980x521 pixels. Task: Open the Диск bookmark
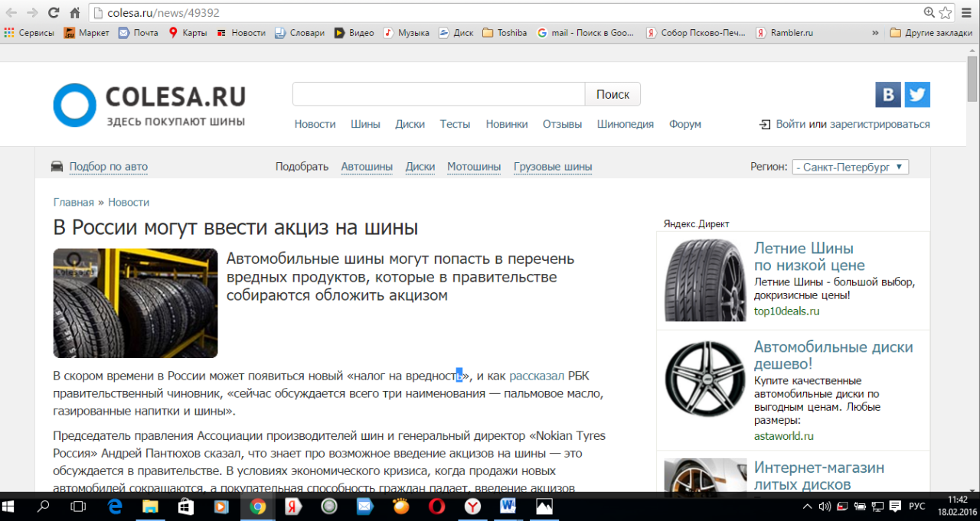(456, 33)
